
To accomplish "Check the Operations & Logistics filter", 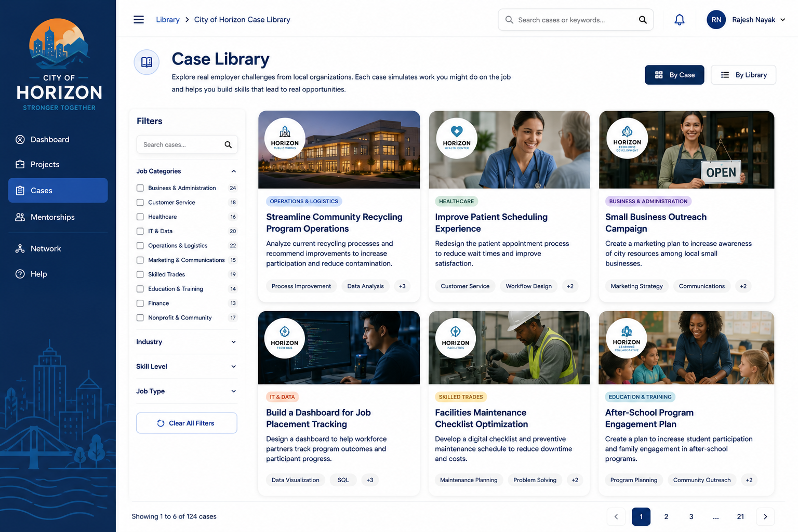I will (140, 246).
